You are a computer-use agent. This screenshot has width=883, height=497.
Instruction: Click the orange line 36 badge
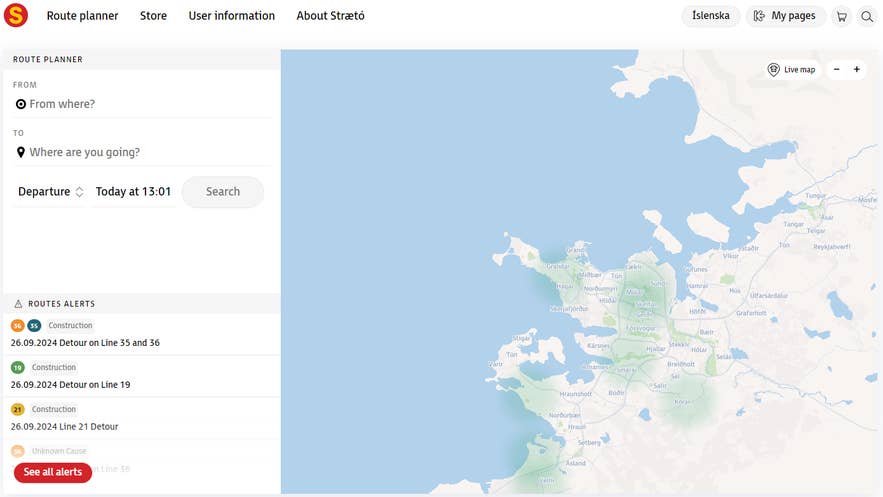[18, 326]
